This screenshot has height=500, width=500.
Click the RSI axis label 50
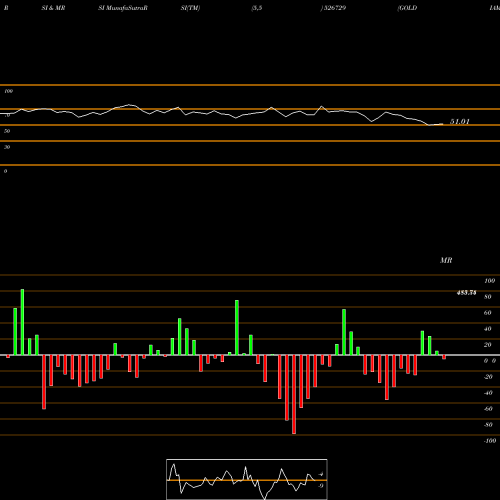[7, 131]
